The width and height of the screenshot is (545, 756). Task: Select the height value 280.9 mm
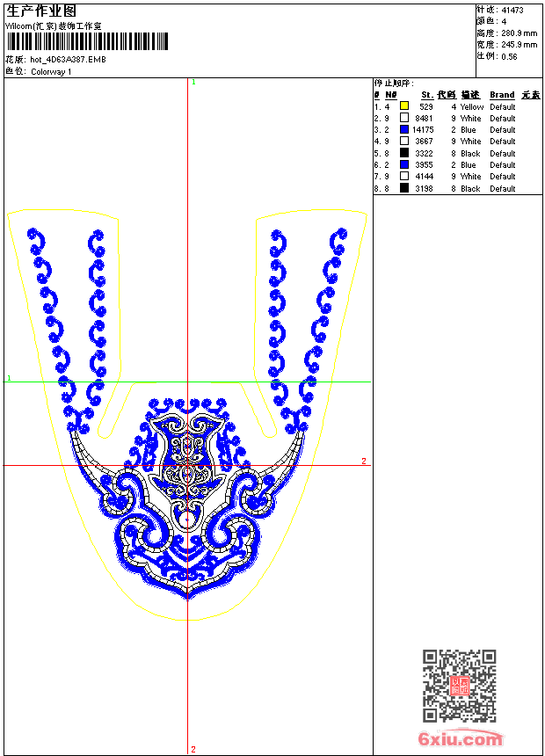[x=520, y=33]
